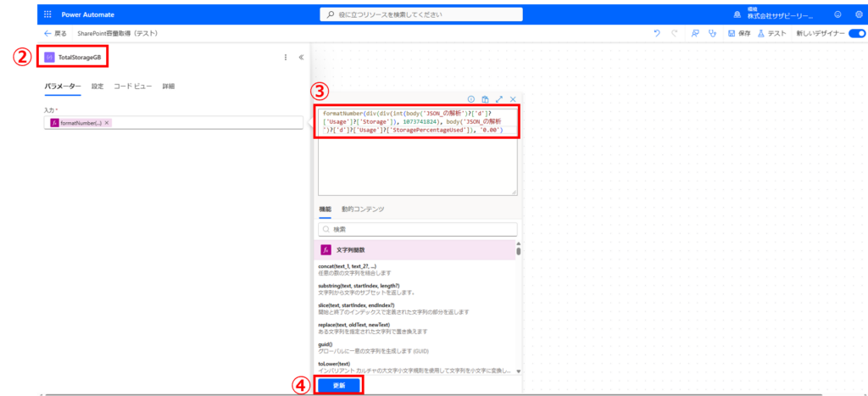Click the feedback person icon in toolbar
Screen dimensions: 868x396
tap(694, 33)
